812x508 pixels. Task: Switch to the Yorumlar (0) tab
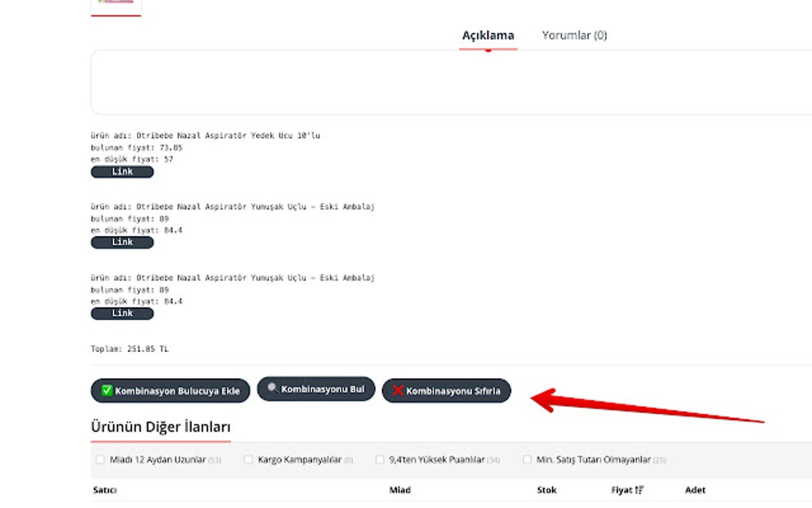(x=574, y=35)
